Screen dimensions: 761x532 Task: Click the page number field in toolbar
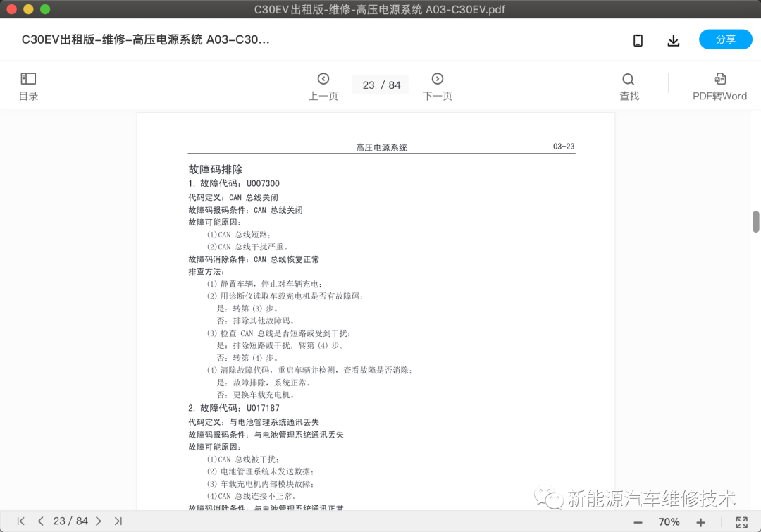tap(380, 85)
